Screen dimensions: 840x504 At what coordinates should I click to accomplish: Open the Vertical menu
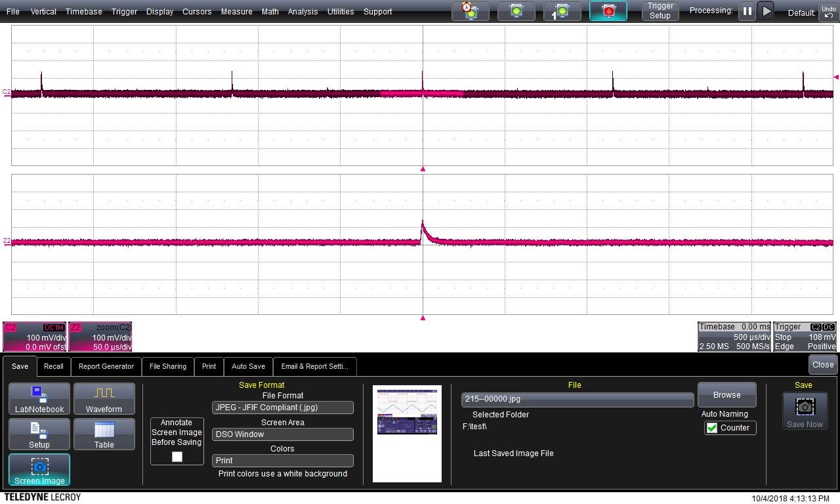coord(43,12)
